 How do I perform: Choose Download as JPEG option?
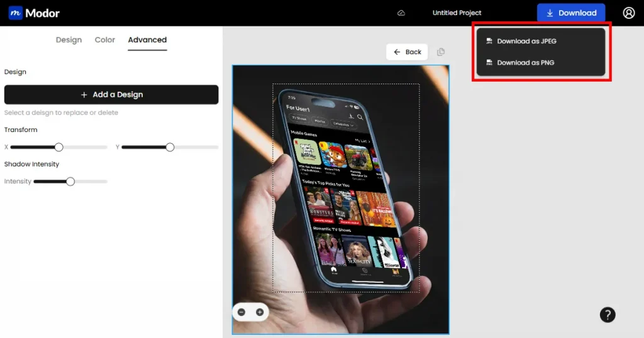(526, 41)
